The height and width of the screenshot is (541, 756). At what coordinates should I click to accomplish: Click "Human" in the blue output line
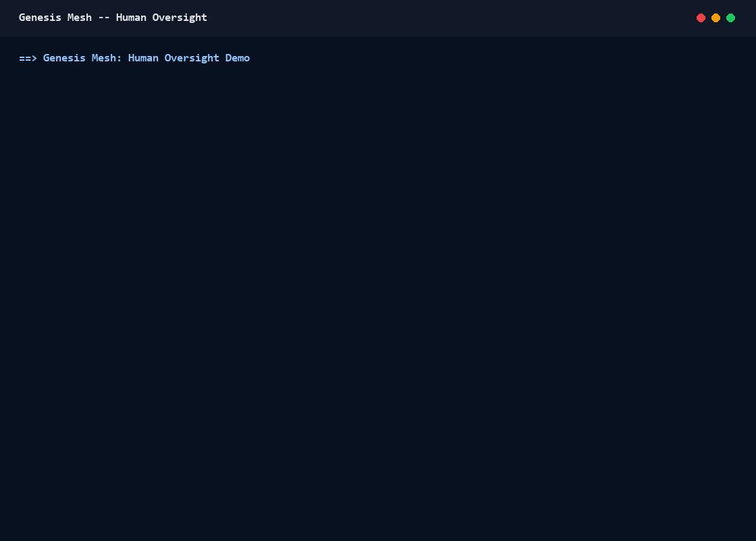[143, 58]
